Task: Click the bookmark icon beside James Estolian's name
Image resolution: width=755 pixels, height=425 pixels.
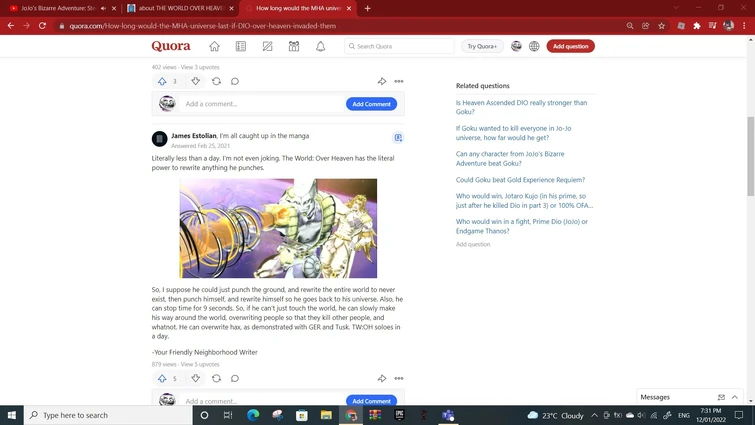Action: 398,138
